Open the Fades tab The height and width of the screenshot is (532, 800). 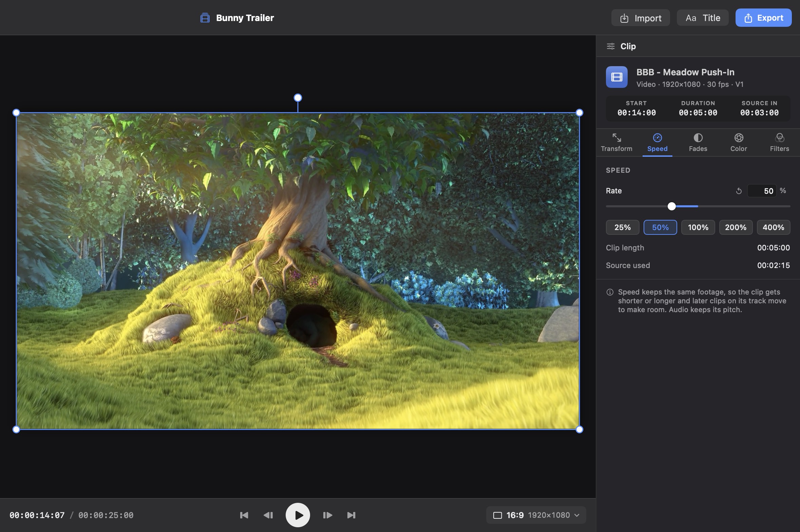pyautogui.click(x=698, y=142)
